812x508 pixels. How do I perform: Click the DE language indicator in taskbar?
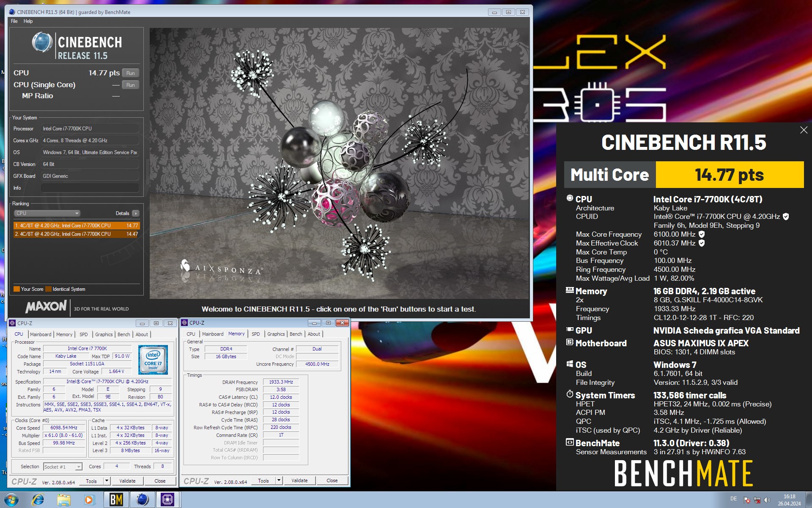(x=733, y=499)
